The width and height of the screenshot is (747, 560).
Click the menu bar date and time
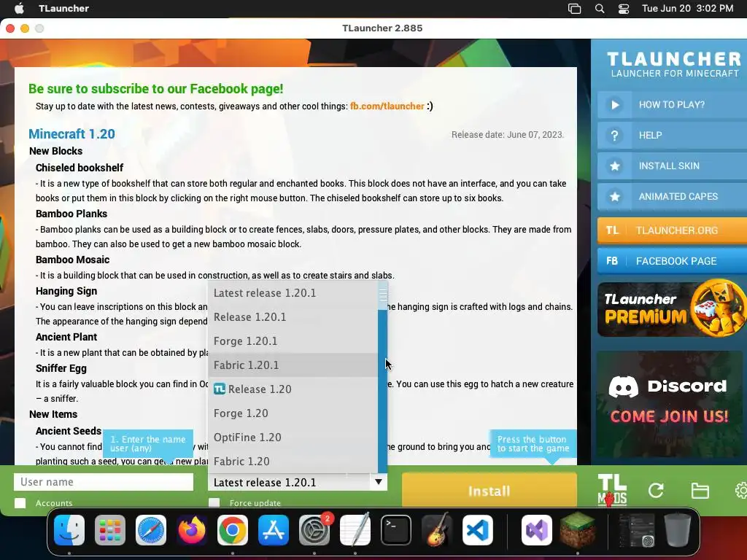(687, 9)
